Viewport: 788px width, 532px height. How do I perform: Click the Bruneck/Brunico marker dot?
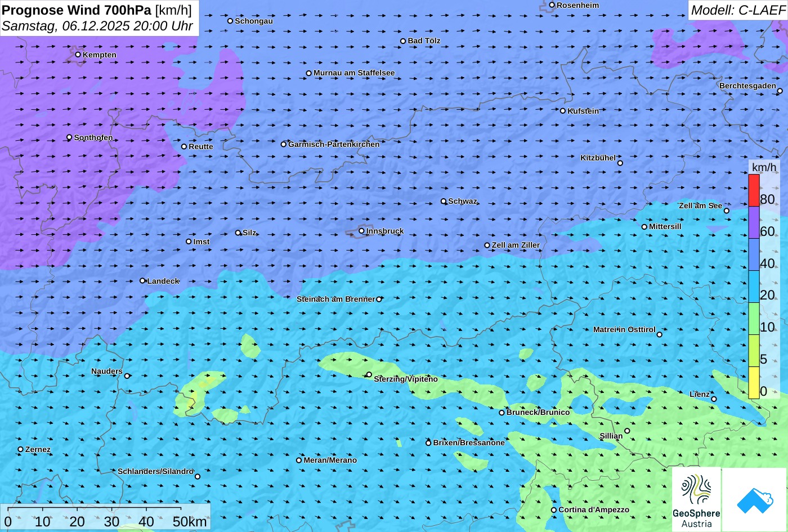point(502,412)
